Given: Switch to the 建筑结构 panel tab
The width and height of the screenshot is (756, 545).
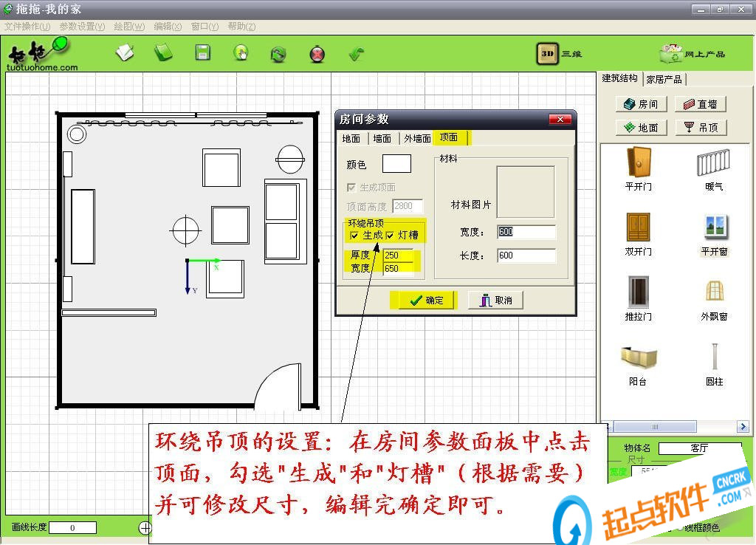Looking at the screenshot, I should pos(619,78).
